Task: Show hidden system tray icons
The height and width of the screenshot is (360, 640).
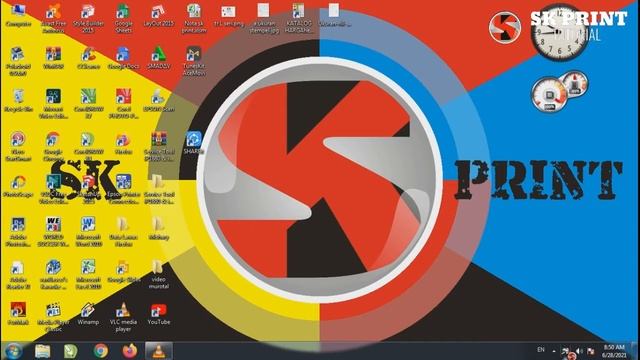Action: click(x=554, y=351)
